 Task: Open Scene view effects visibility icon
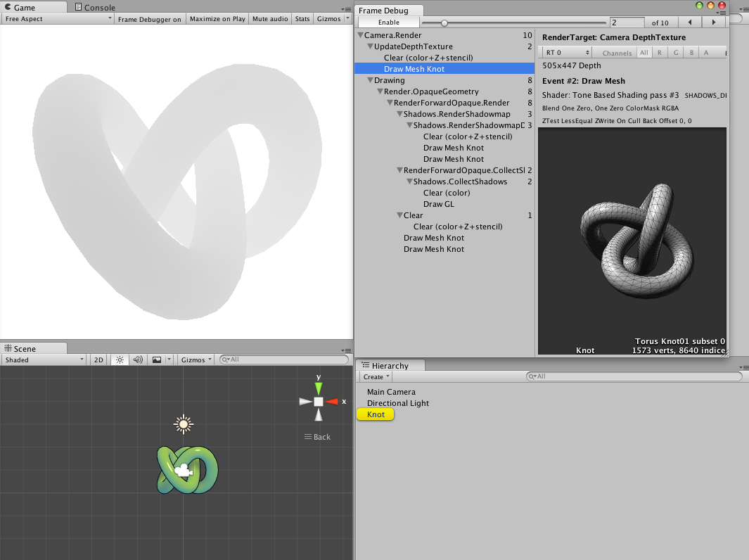click(155, 359)
